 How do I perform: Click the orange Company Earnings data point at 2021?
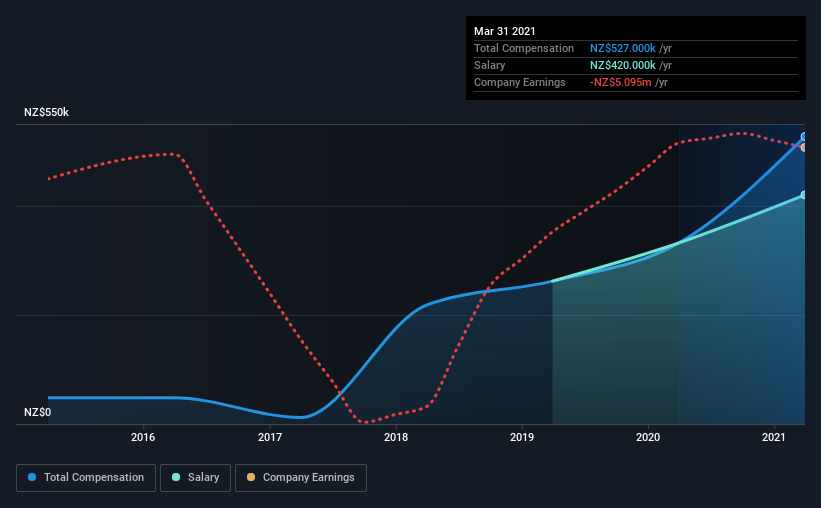(803, 148)
